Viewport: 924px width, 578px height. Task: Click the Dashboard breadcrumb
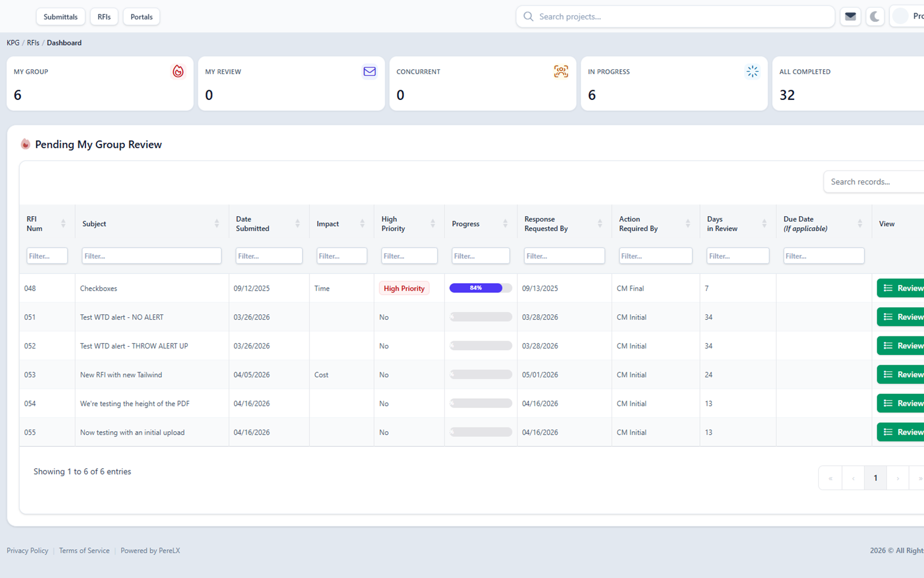64,43
